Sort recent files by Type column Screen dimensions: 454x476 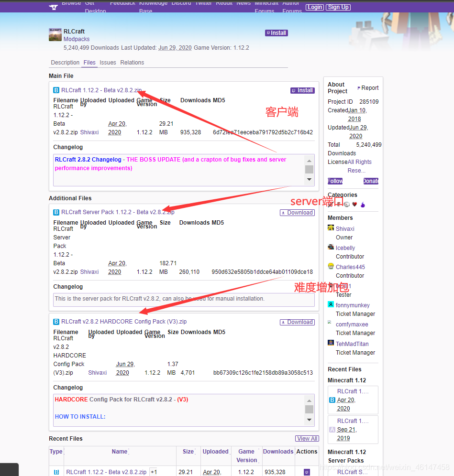[x=56, y=452]
